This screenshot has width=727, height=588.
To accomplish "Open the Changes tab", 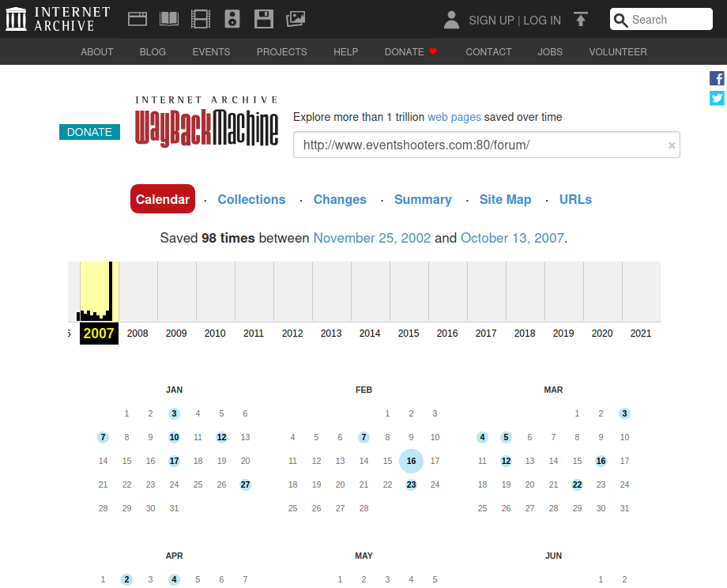I will (340, 199).
